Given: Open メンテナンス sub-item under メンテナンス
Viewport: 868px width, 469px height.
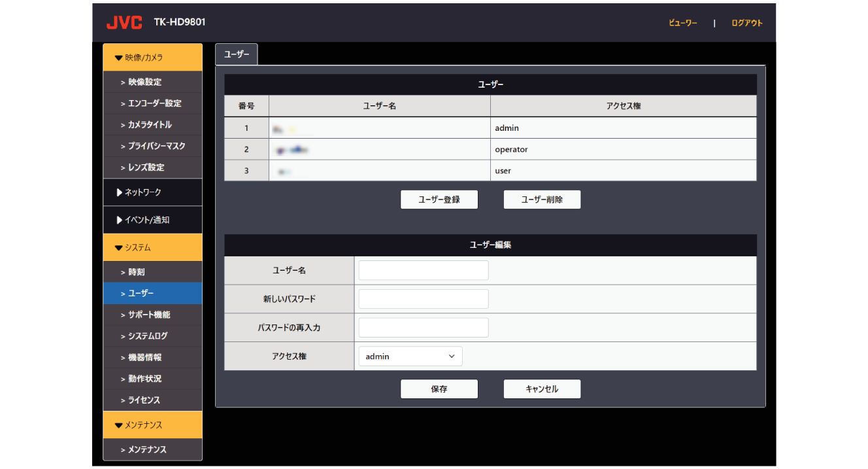Looking at the screenshot, I should pos(152,450).
